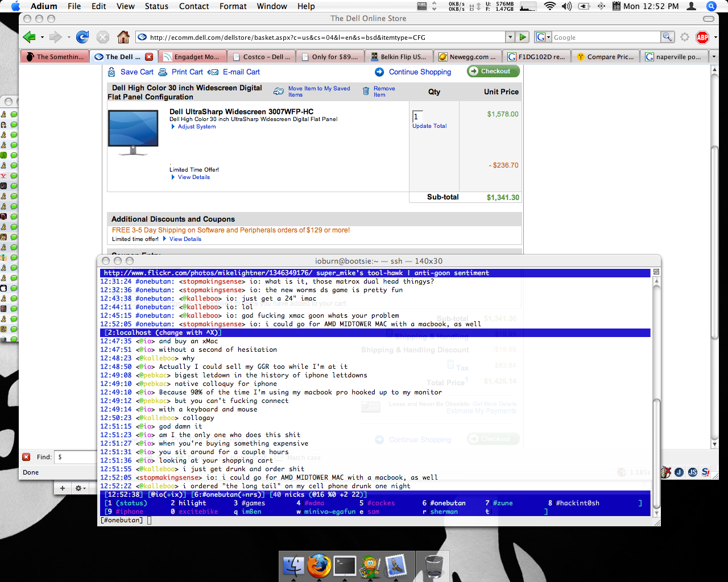Click the Spotlight search icon in menu bar
Viewport: 728px width, 582px height.
click(711, 6)
